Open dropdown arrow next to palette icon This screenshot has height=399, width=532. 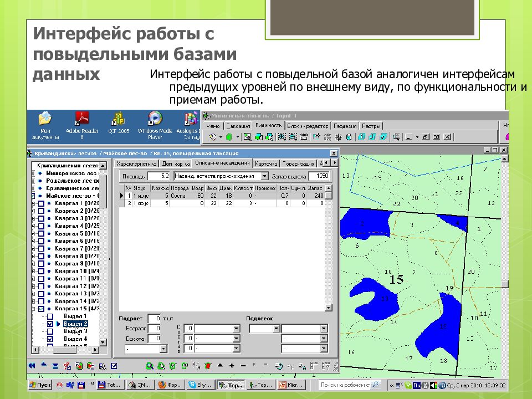(221, 137)
